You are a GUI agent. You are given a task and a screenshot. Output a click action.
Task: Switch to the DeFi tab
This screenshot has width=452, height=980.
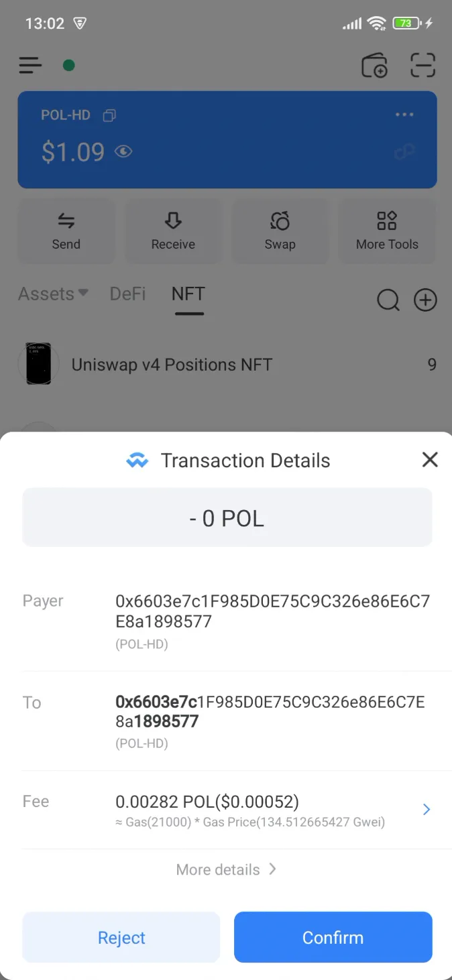coord(127,294)
